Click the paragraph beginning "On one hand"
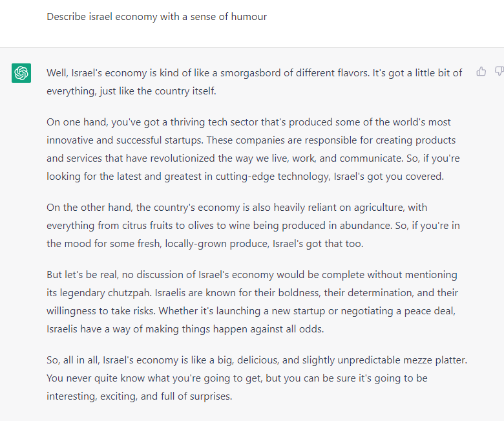This screenshot has width=504, height=421. tap(253, 149)
